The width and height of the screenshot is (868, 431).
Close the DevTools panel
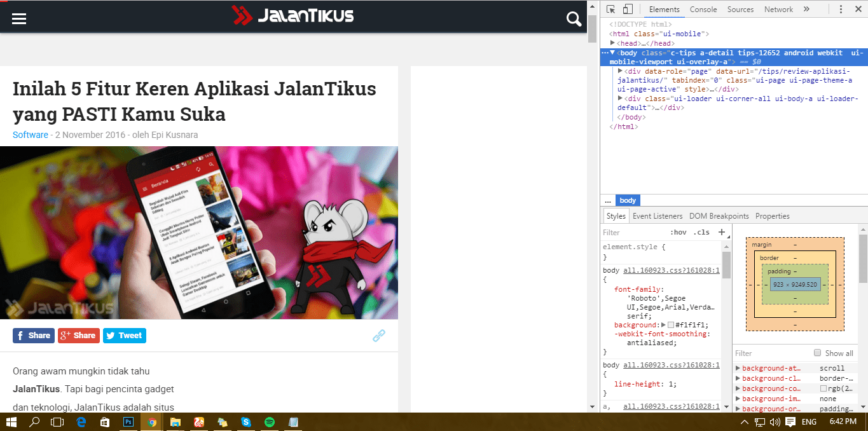pos(857,9)
